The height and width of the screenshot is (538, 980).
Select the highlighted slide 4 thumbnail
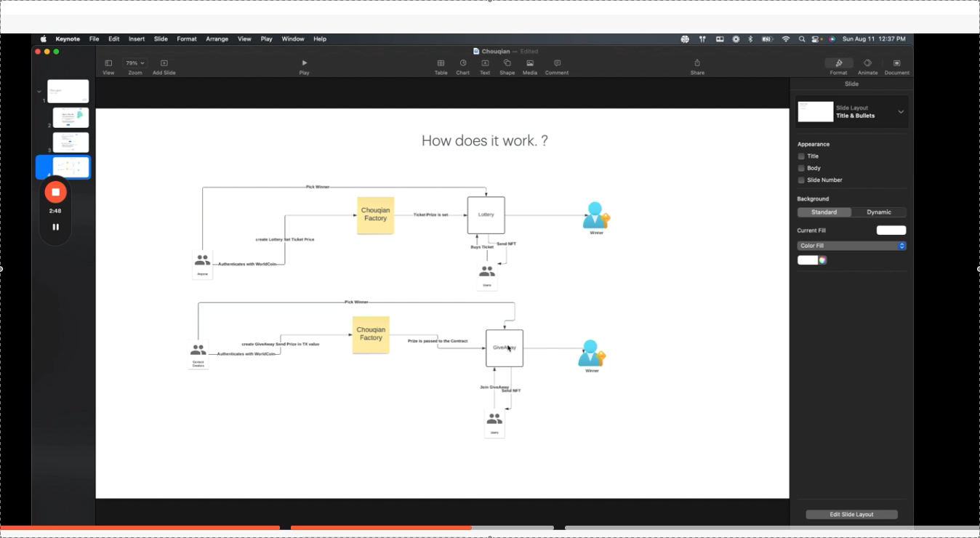(71, 167)
